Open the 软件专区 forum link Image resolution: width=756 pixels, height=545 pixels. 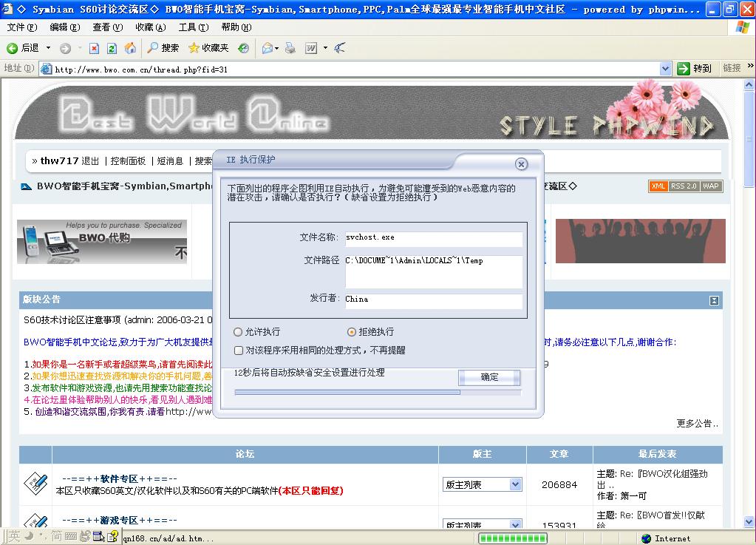(x=120, y=479)
